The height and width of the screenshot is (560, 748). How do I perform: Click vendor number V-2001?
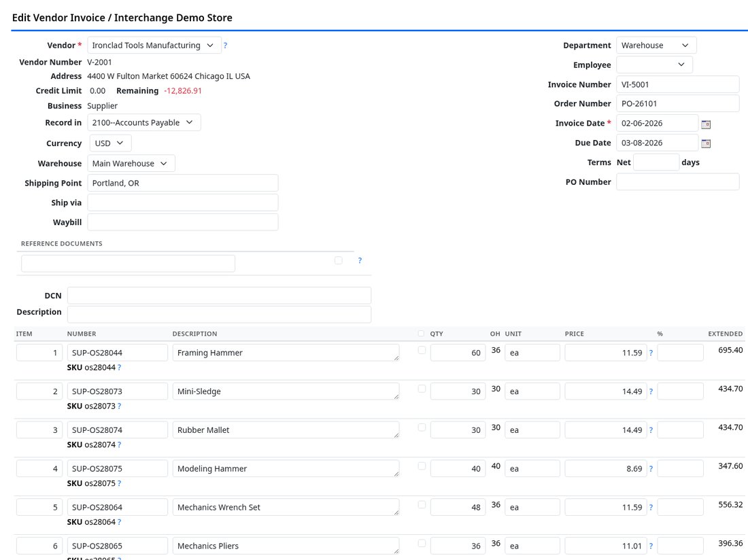99,62
